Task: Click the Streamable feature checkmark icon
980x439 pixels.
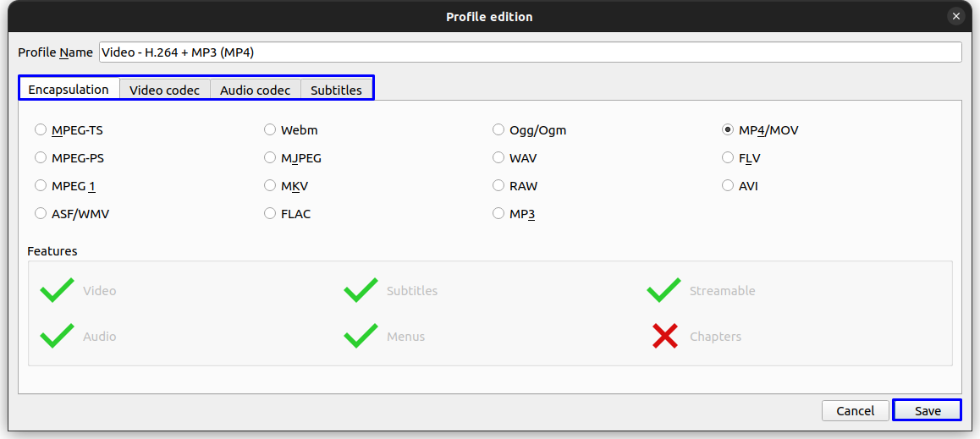Action: click(x=663, y=290)
